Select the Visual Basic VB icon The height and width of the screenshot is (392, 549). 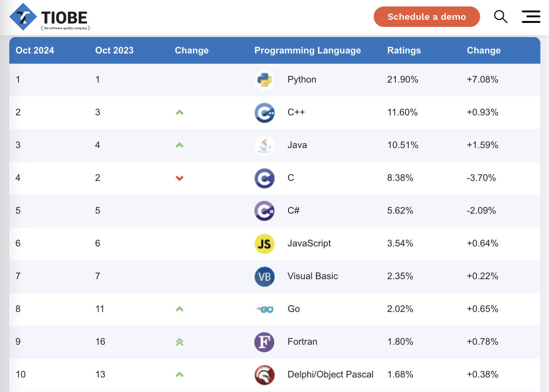pyautogui.click(x=264, y=276)
